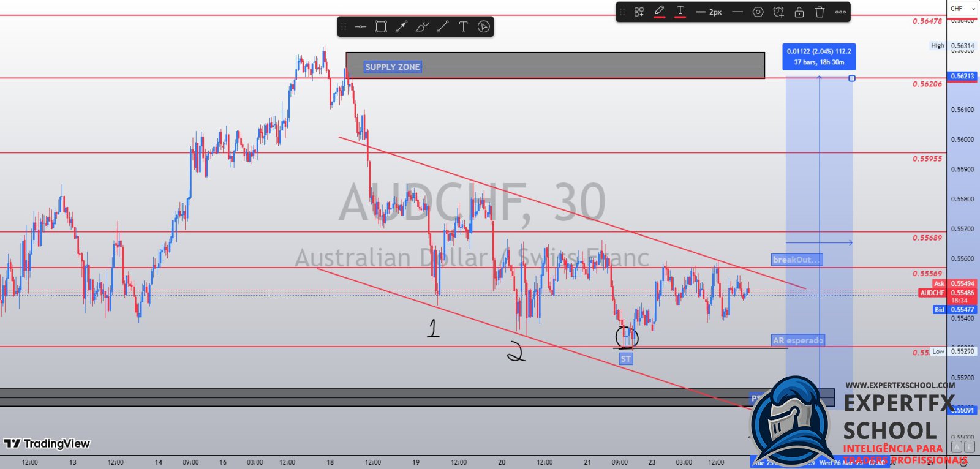Delete the selected drawing with trash icon
980x469 pixels.
(820, 12)
